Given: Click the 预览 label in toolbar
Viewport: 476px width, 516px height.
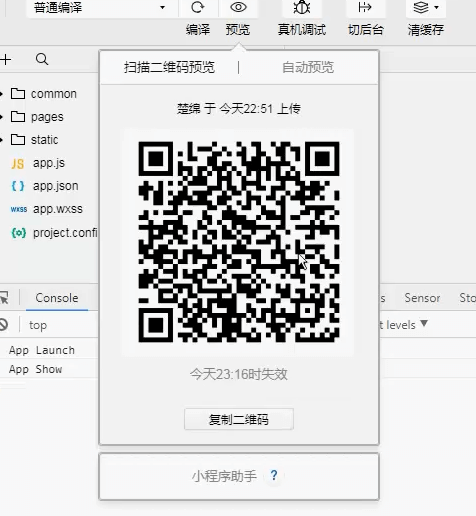Looking at the screenshot, I should coord(238,30).
